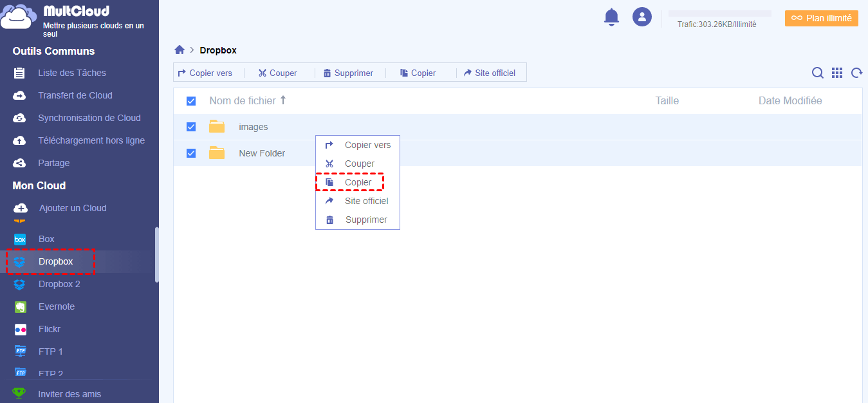
Task: Click the Partage cloud icon
Action: pyautogui.click(x=19, y=163)
